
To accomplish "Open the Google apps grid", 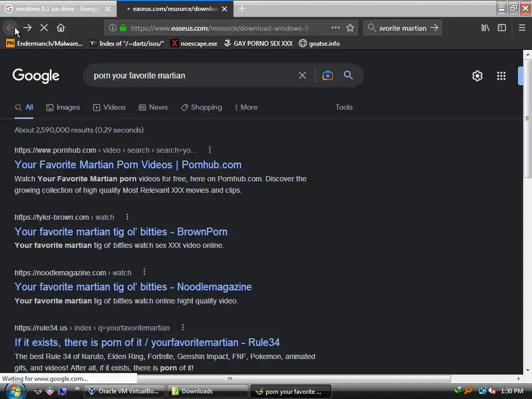I will point(501,76).
